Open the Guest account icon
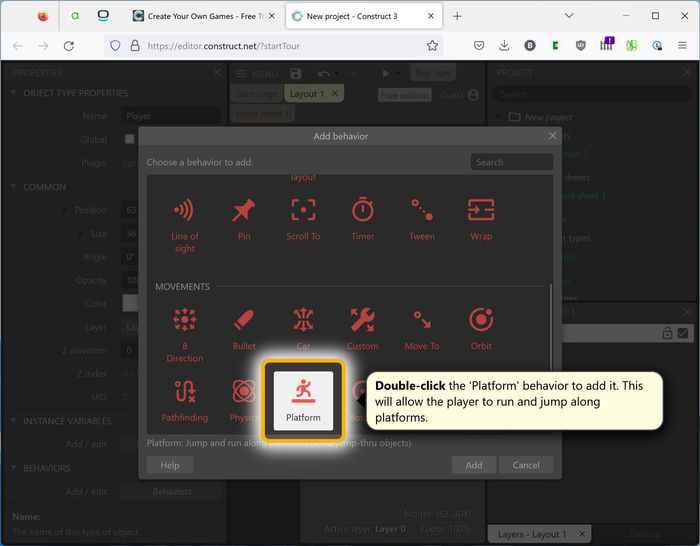This screenshot has height=546, width=700. coord(473,95)
